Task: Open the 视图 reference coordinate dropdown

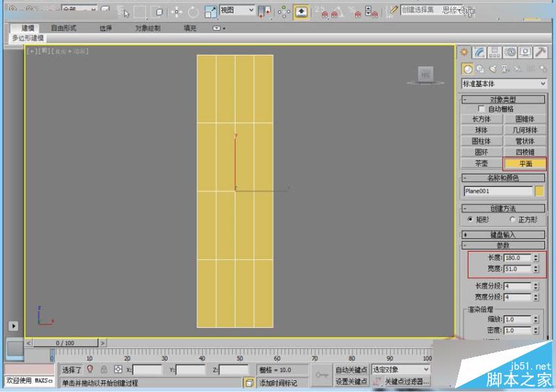Action: (x=237, y=10)
